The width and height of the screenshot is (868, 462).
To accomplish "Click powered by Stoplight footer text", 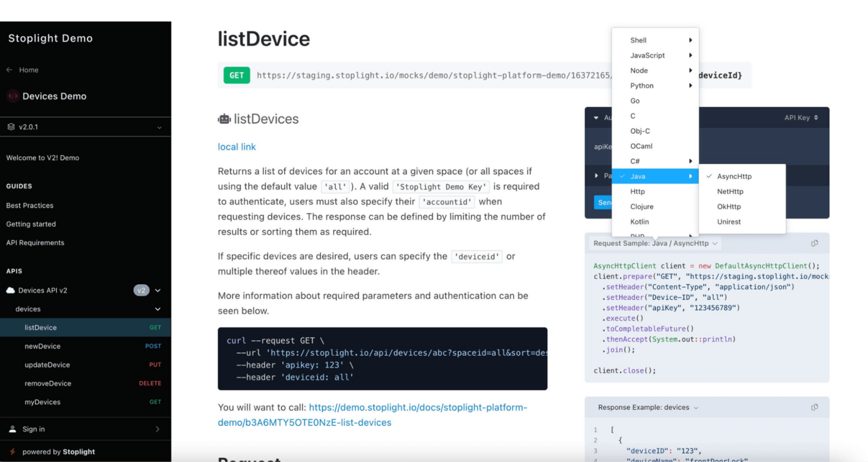I will click(59, 452).
